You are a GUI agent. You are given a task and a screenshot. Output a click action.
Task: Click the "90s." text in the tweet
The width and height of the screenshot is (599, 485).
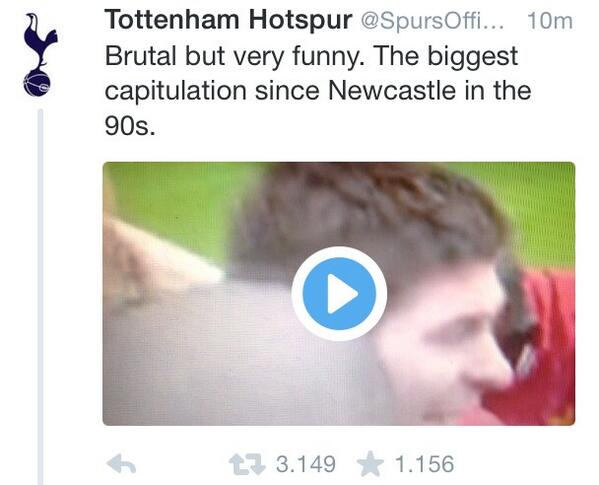tap(130, 126)
